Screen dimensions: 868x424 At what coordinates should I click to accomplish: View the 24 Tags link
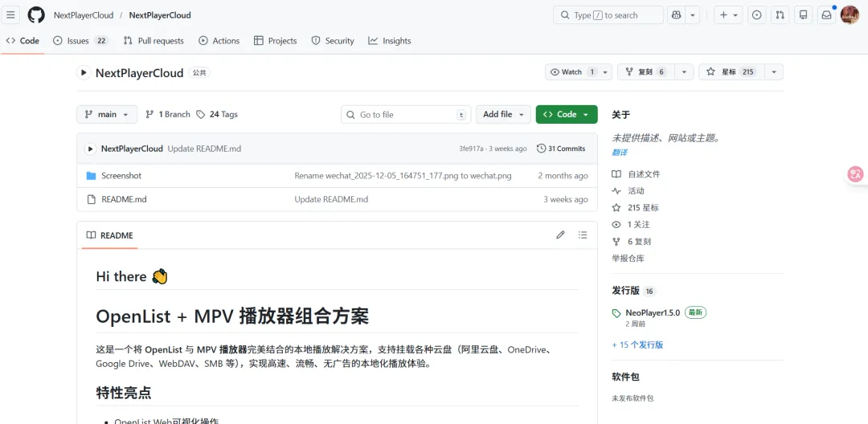(216, 114)
